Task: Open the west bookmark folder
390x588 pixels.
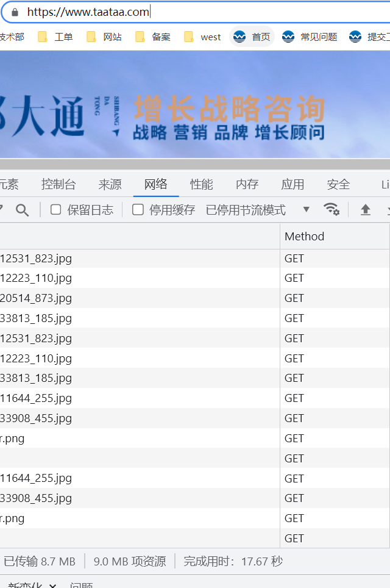Action: pos(203,37)
